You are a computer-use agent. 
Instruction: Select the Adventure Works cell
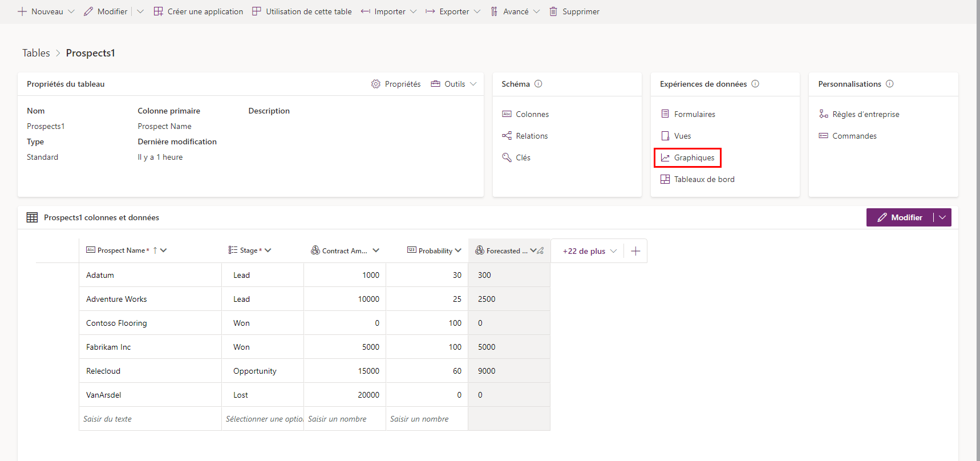(150, 299)
